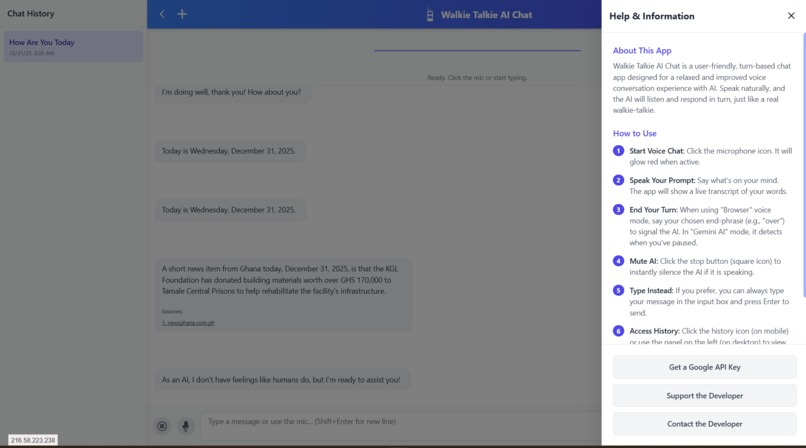Click the stop (square) button
The width and height of the screenshot is (806, 448).
pos(162,426)
